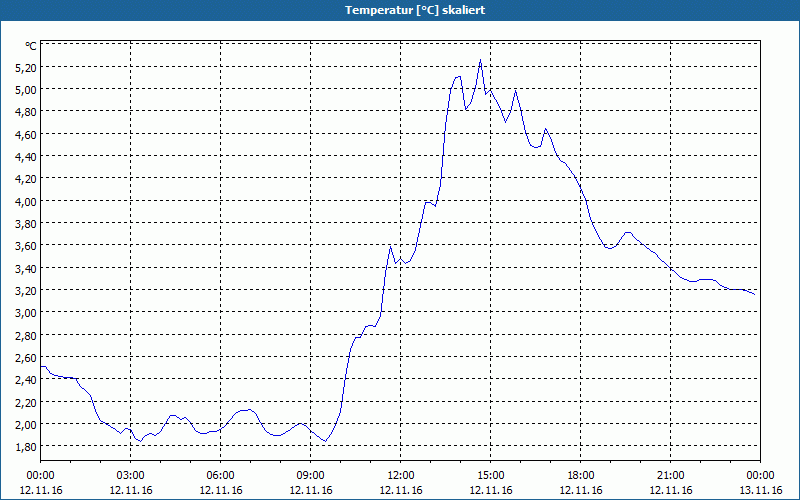Click the 4,80 y-axis label
Viewport: 800px width, 500px height.
pyautogui.click(x=27, y=113)
